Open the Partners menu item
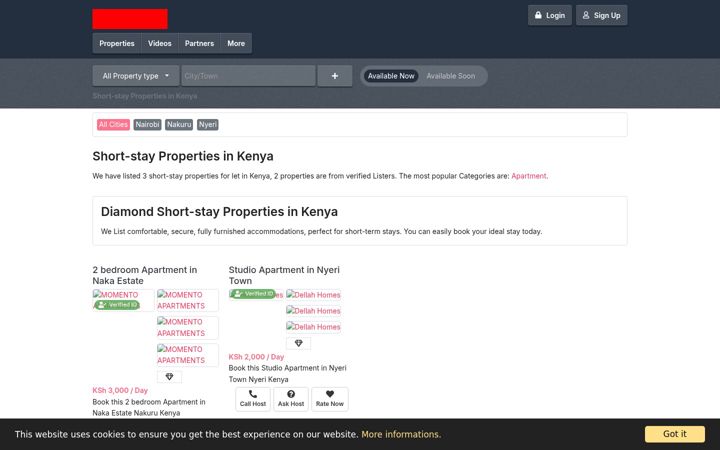 coord(199,43)
